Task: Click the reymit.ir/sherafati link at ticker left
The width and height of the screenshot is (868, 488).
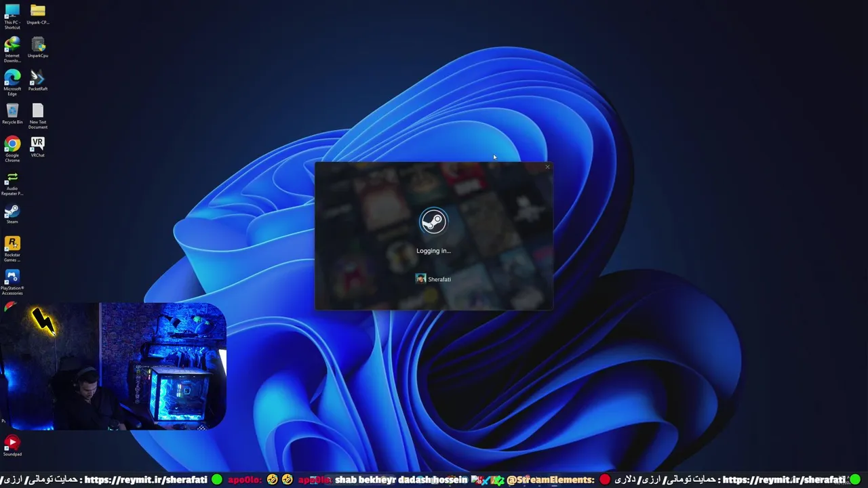Action: point(145,480)
